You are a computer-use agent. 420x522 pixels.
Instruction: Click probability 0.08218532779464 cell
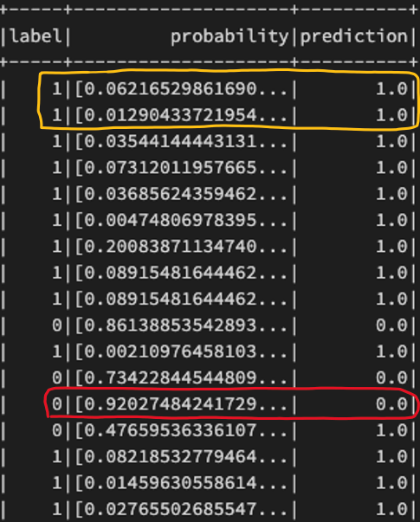[181, 457]
